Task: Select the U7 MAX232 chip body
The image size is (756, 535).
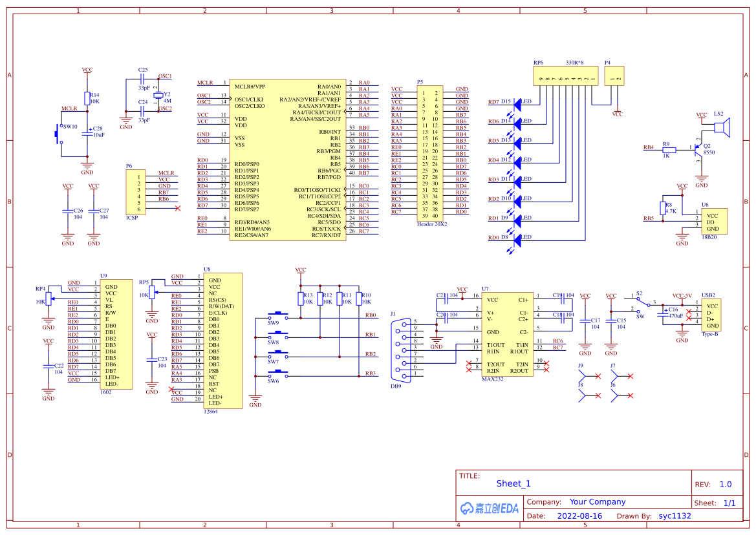Action: coord(507,335)
